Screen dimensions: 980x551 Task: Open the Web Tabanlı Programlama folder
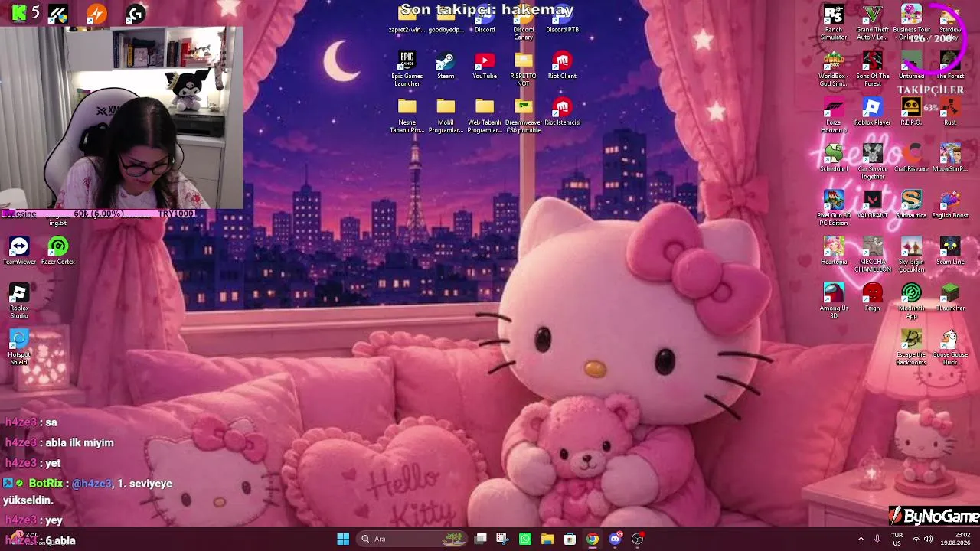[x=485, y=116]
